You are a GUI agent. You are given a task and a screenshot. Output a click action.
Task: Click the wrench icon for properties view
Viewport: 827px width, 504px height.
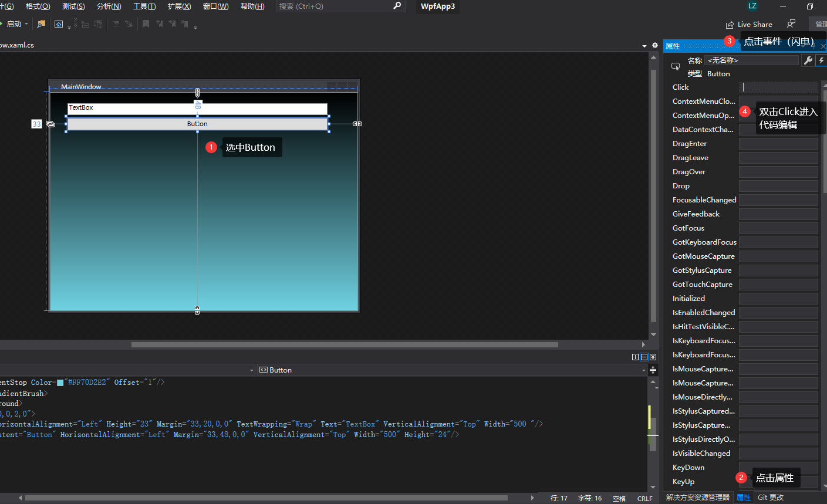tap(808, 60)
